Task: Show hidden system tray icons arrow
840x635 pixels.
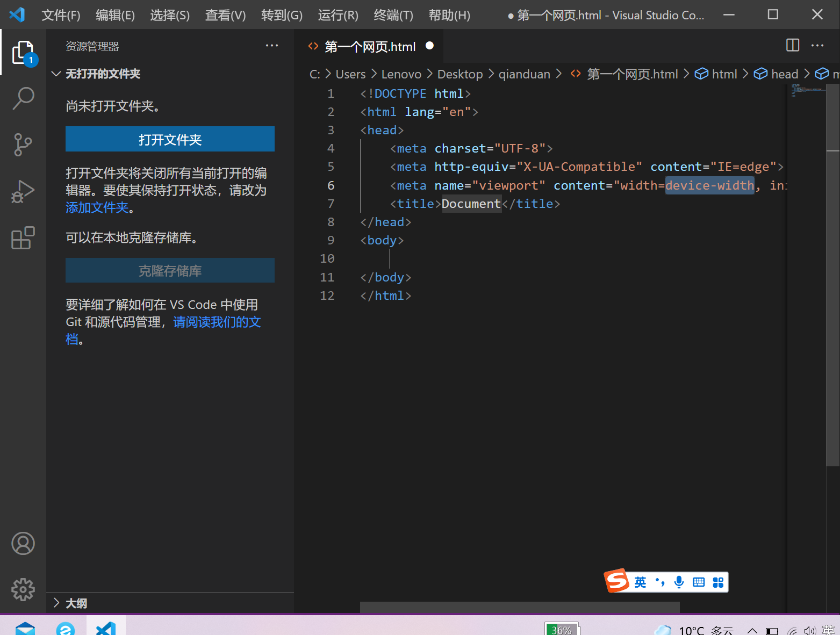Action: pyautogui.click(x=752, y=631)
